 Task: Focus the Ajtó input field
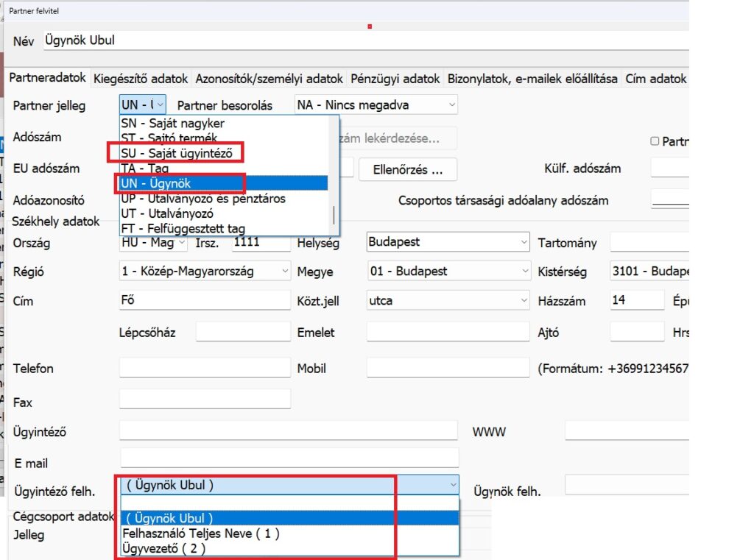tap(637, 332)
